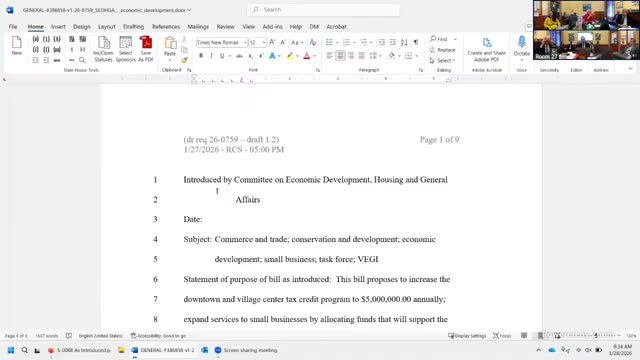Image resolution: width=640 pixels, height=360 pixels.
Task: Align text right
Action: coord(351,56)
